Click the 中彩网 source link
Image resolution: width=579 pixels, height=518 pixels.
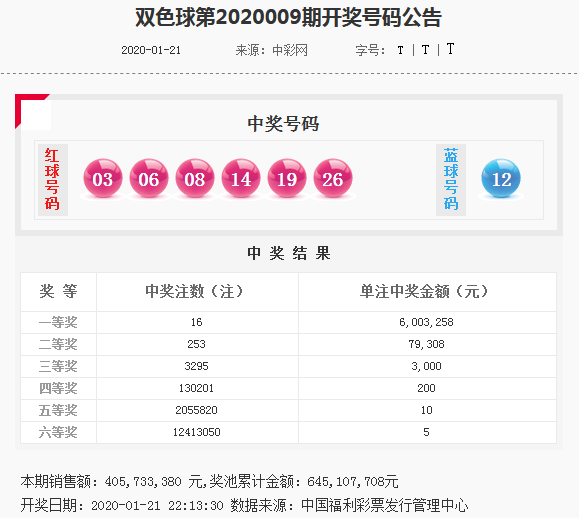[290, 50]
